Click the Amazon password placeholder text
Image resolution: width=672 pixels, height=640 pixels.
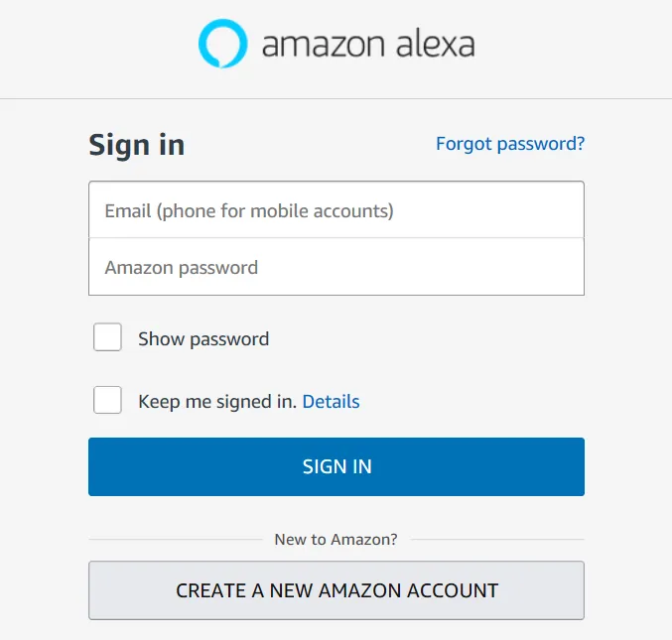coord(182,268)
